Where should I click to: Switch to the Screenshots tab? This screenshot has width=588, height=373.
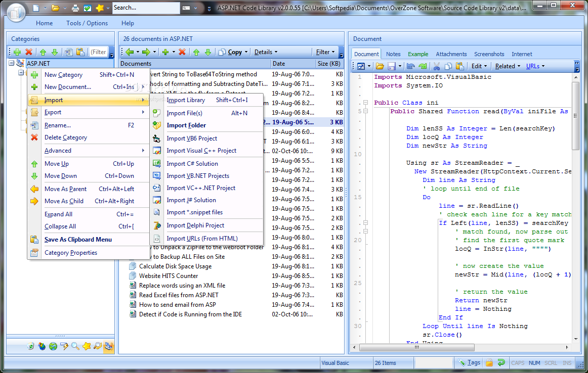489,54
